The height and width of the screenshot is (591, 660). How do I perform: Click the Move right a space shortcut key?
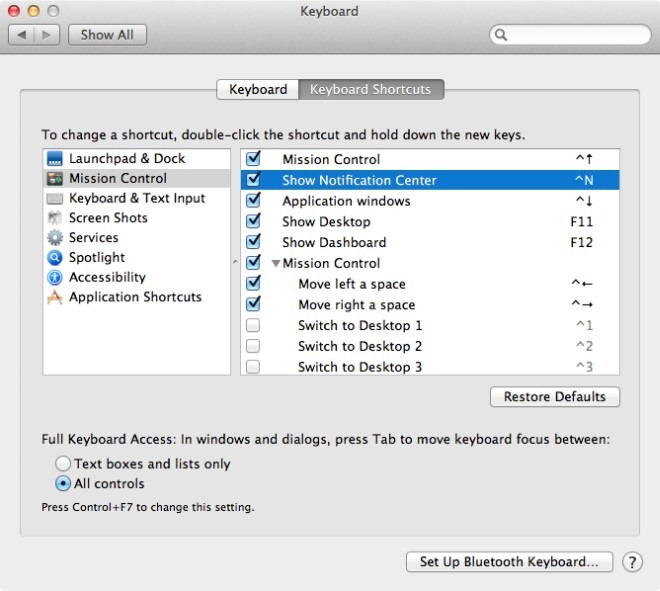tap(582, 304)
